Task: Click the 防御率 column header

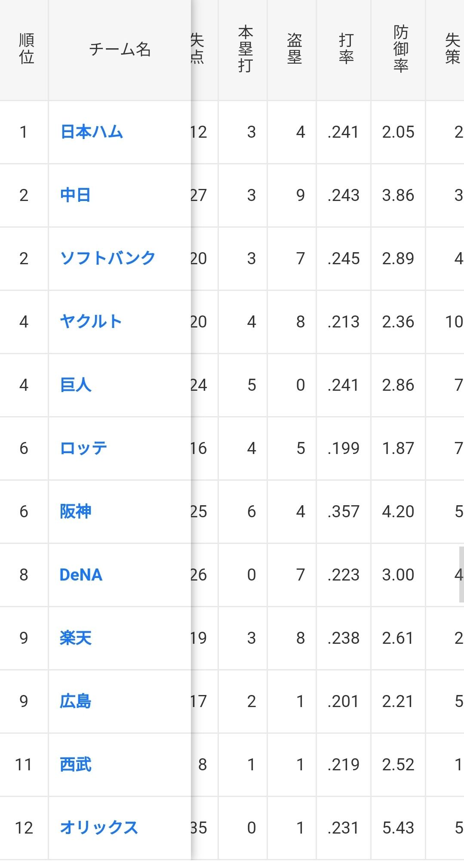Action: [x=400, y=49]
